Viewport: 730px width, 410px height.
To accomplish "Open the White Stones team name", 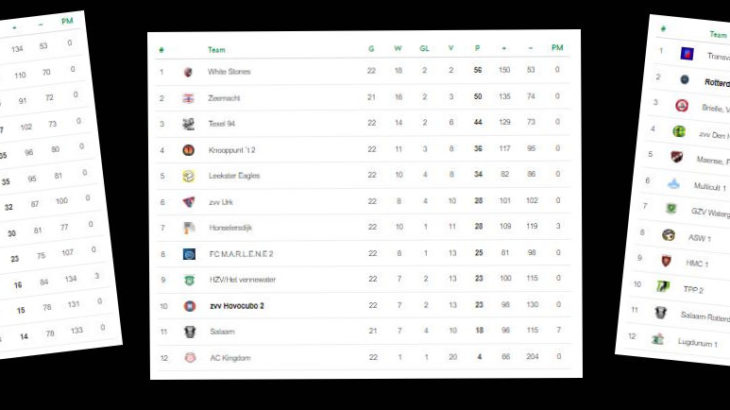I will (x=229, y=72).
